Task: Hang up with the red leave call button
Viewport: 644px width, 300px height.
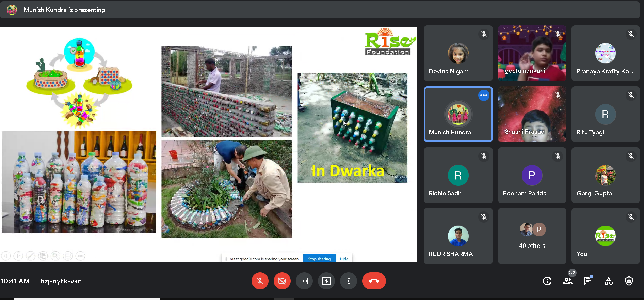Action: point(374,281)
